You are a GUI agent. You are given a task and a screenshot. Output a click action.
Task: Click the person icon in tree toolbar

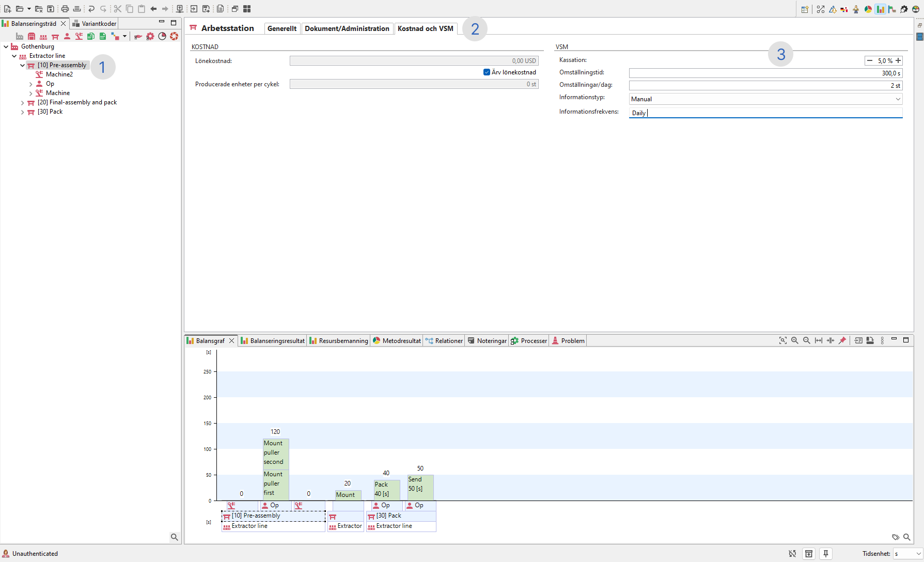[67, 36]
